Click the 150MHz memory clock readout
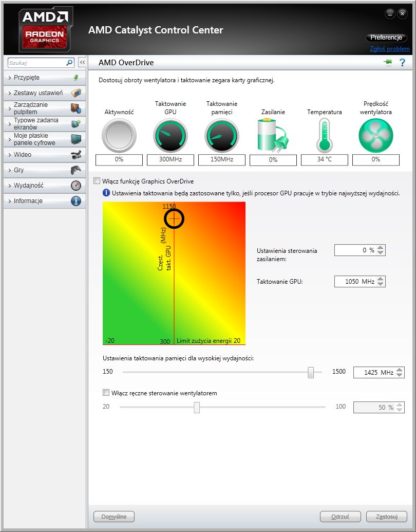 coord(222,159)
